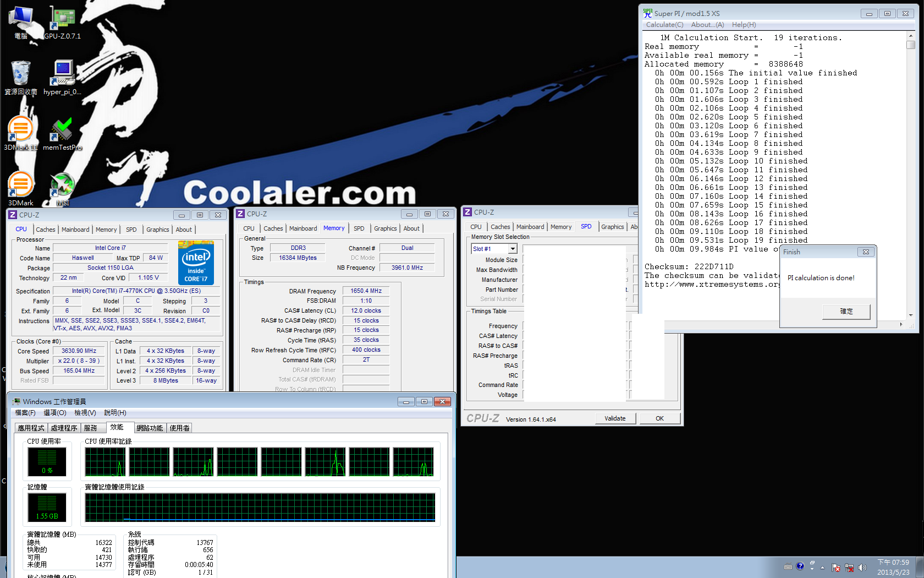
Task: Click the Super PI vertical scrollbar up arrow
Action: click(911, 36)
